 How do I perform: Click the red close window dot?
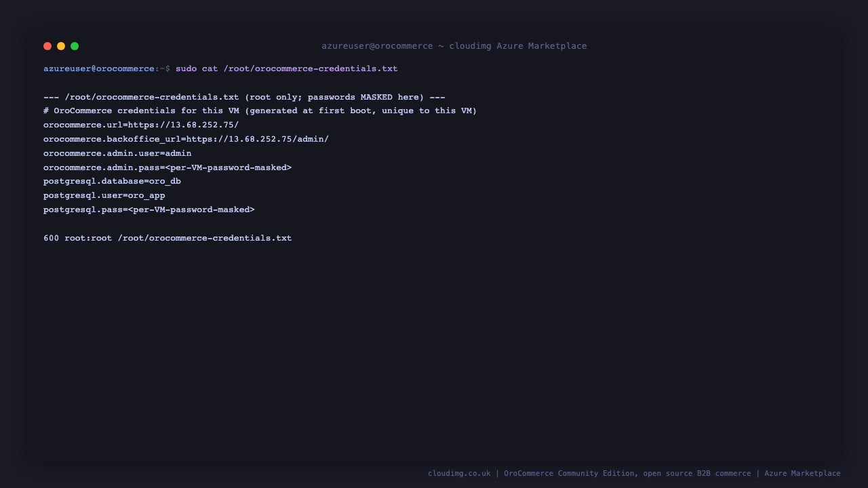click(x=47, y=46)
